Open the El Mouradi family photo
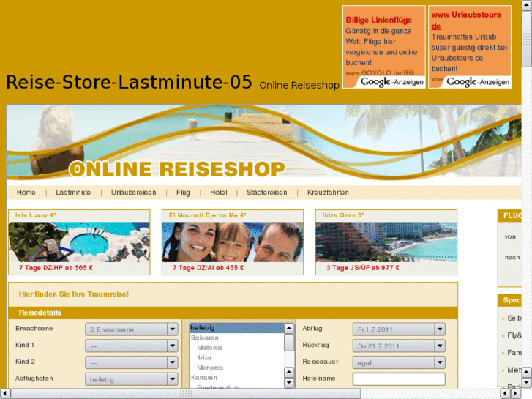 (233, 242)
